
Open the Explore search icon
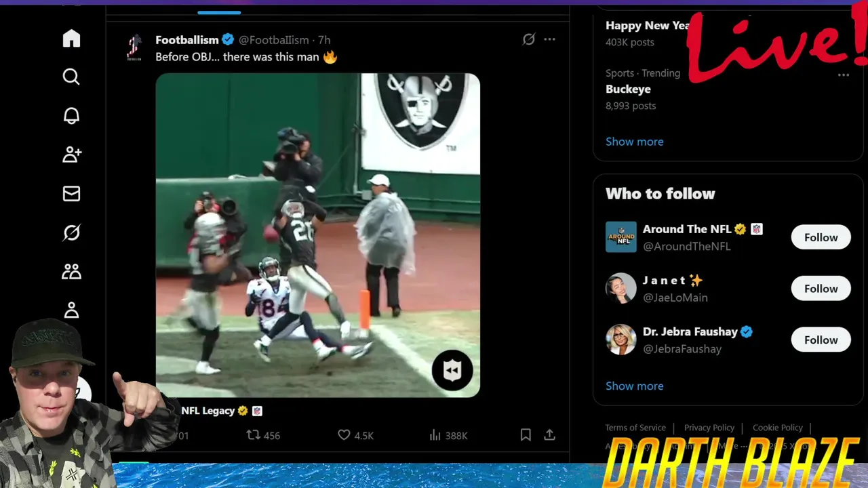[71, 77]
